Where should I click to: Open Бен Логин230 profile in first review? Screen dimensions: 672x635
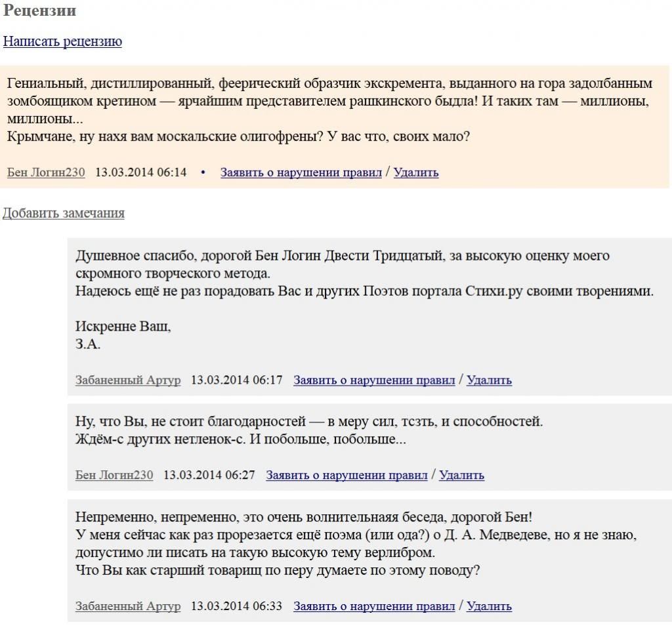coord(46,173)
